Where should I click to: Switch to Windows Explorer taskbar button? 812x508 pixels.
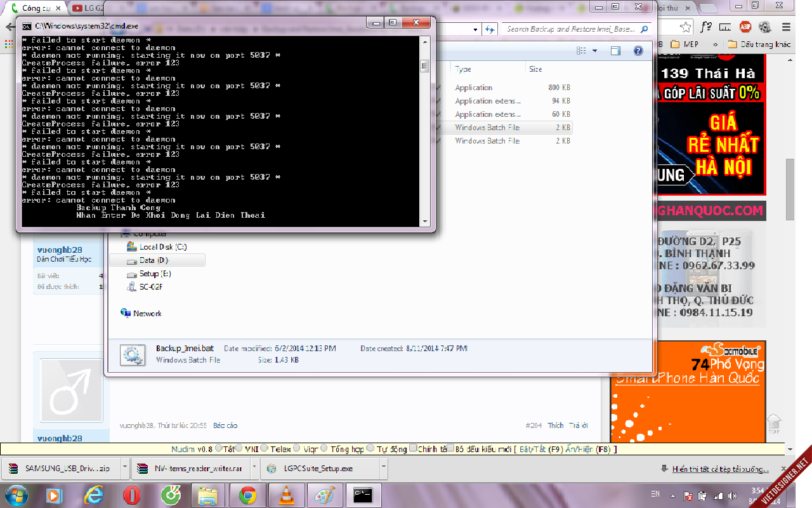pyautogui.click(x=208, y=495)
